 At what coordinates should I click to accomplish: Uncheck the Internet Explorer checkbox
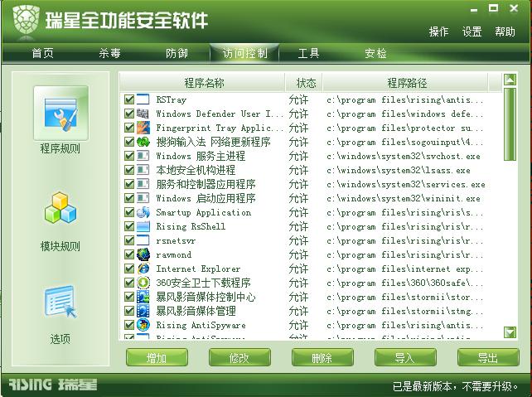coord(129,269)
